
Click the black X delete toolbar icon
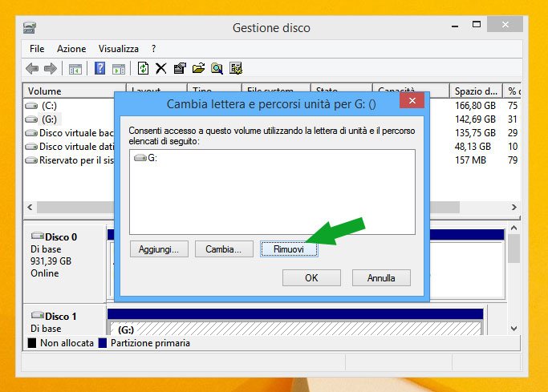161,68
